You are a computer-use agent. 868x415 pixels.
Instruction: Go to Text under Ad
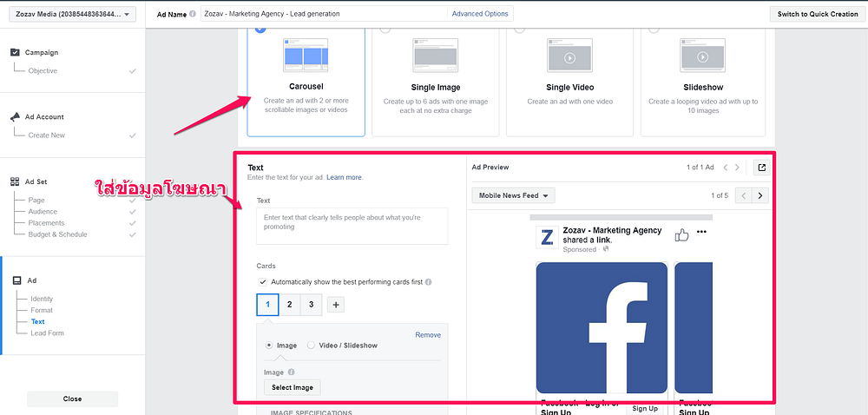click(37, 321)
